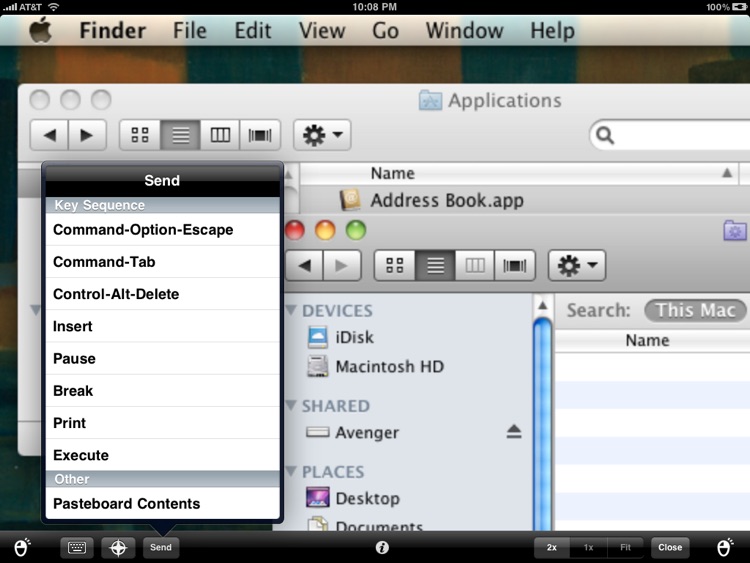The width and height of the screenshot is (750, 563).
Task: Eject the Avenger shared volume
Action: coord(514,432)
